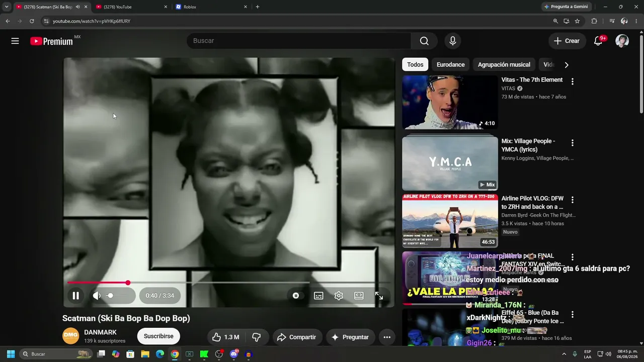Open the Village People YMCA mix thumbnail

tap(450, 164)
